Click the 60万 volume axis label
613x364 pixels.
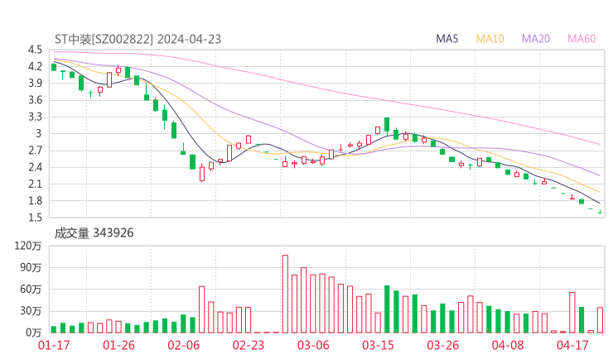tap(31, 290)
